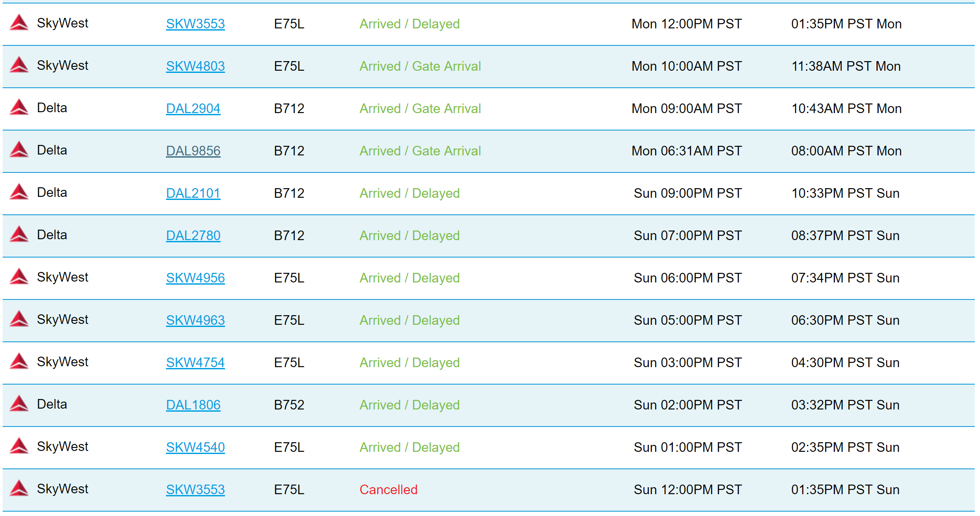The image size is (980, 516).
Task: Open the SKW3553 link in the Cancelled row
Action: 195,490
